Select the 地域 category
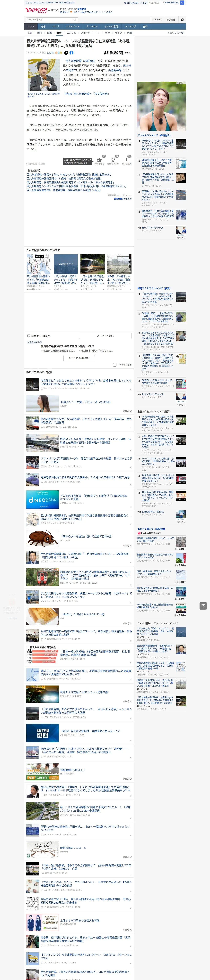210x980 pixels. tap(129, 33)
